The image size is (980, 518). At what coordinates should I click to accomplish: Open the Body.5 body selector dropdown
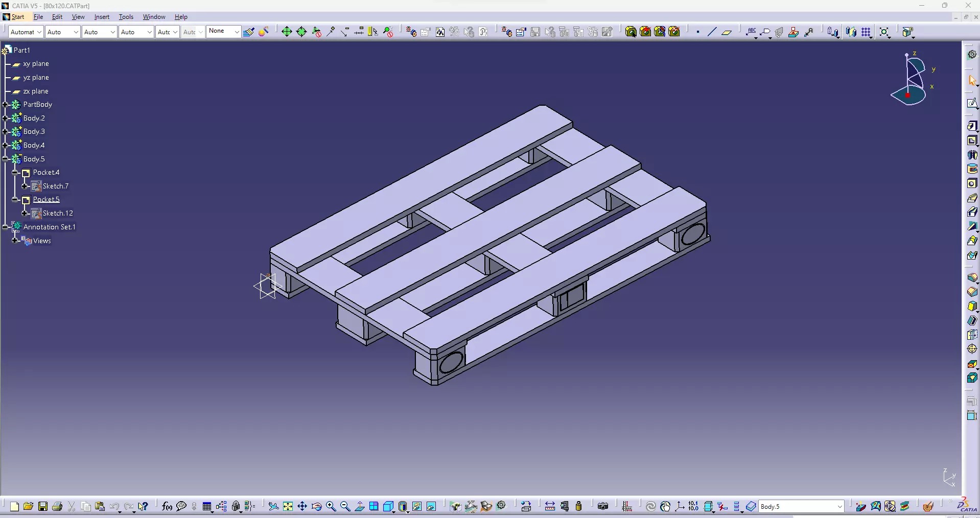pyautogui.click(x=801, y=506)
